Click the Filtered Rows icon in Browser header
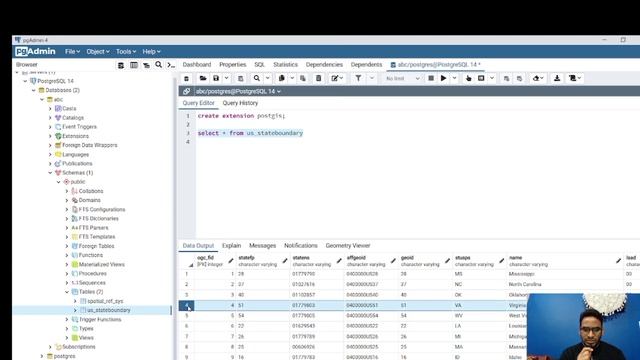 (146, 65)
